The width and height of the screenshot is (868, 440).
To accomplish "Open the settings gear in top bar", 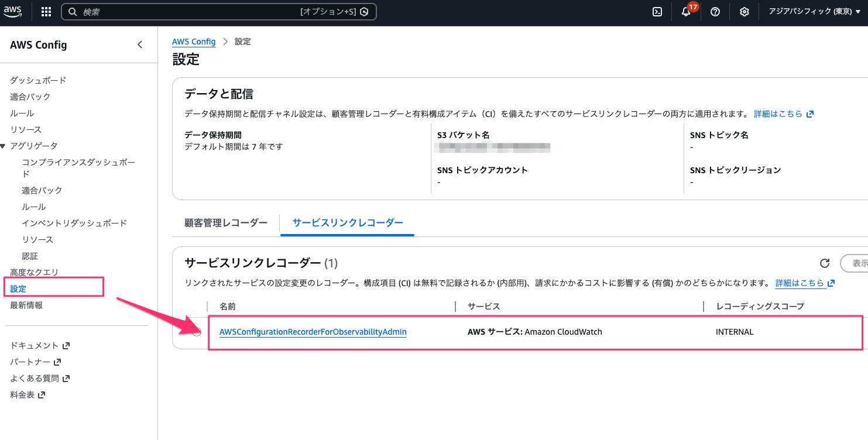I will pyautogui.click(x=744, y=12).
